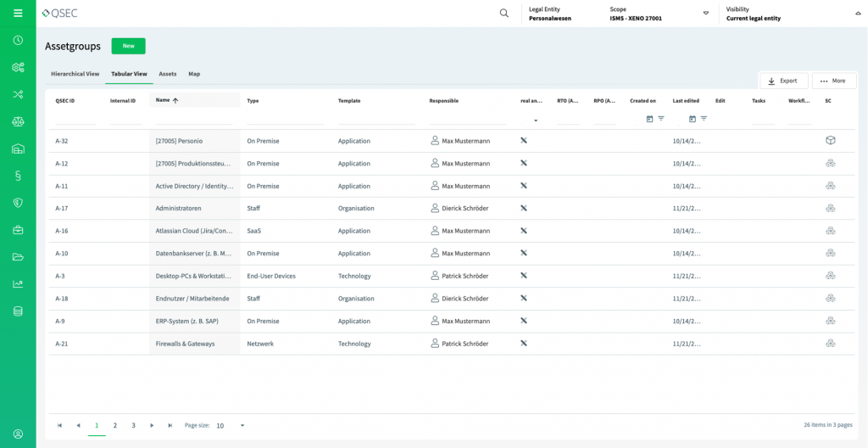Open the user profile icon at sidebar bottom
This screenshot has height=448, width=868.
[x=18, y=434]
